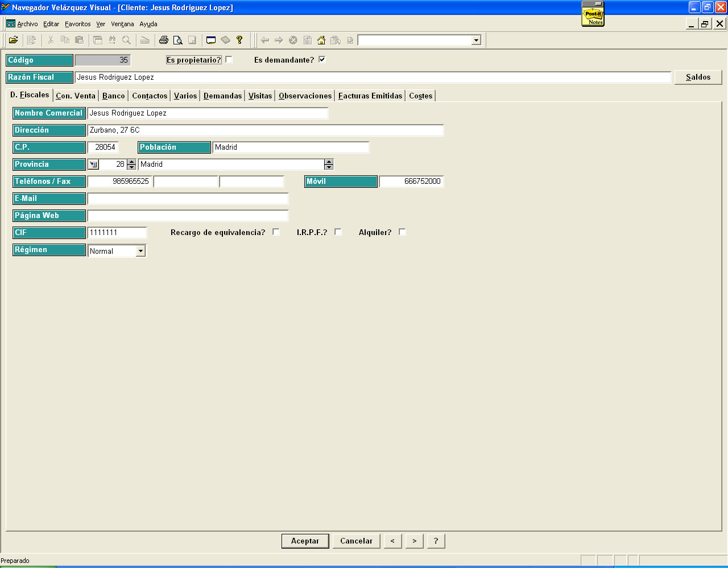Click the open folder toolbar icon
The width and height of the screenshot is (728, 568).
13,40
